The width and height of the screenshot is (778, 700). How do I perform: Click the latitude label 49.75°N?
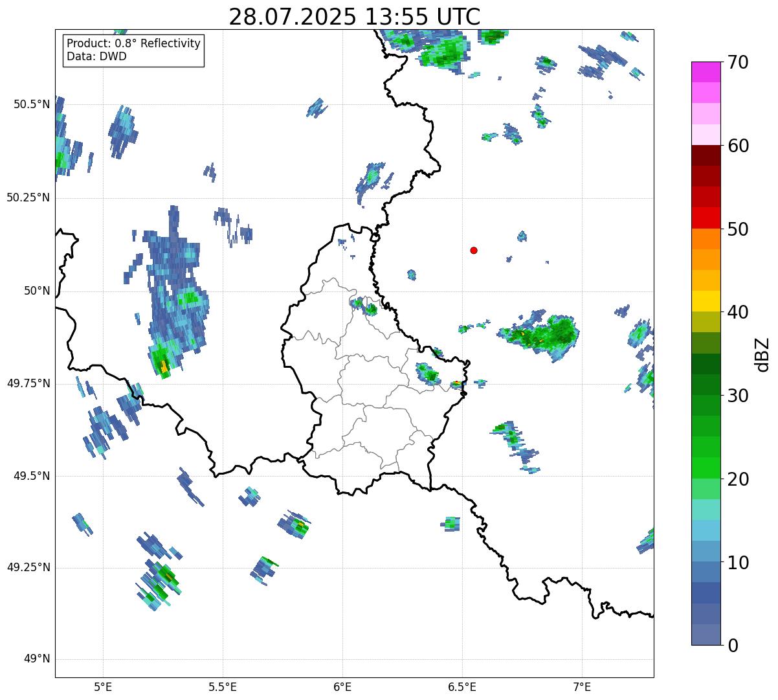[x=28, y=383]
